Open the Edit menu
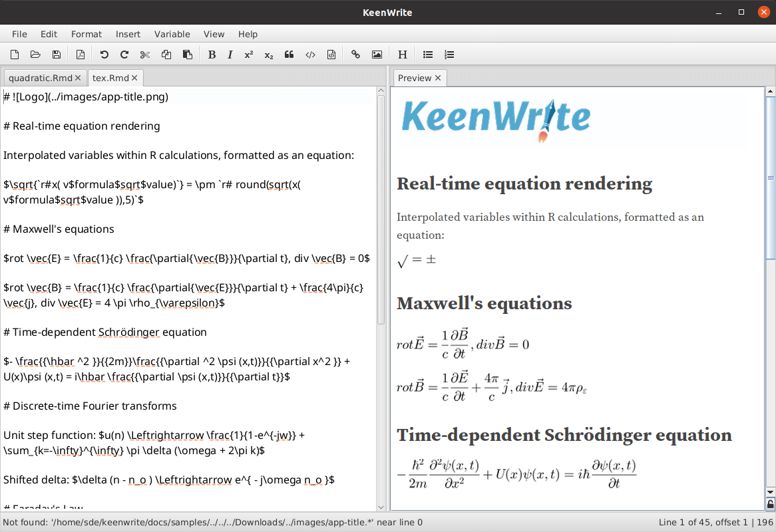This screenshot has width=776, height=532. coord(49,34)
